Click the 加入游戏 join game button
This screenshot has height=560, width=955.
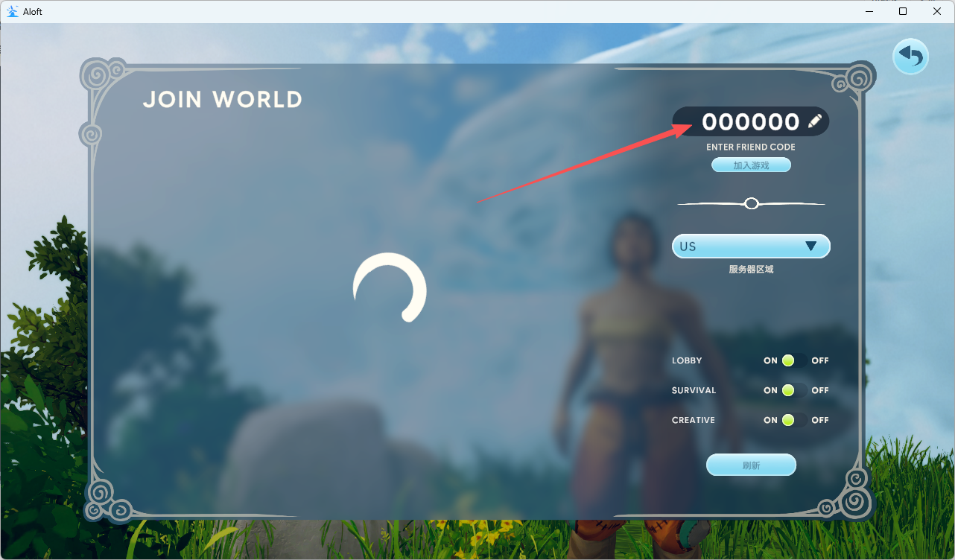tap(751, 165)
